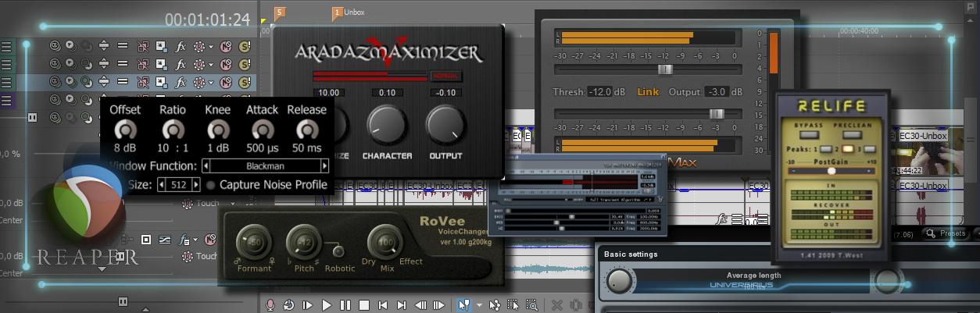This screenshot has height=313, width=980.
Task: Click Play From Start transport button
Action: click(x=308, y=305)
